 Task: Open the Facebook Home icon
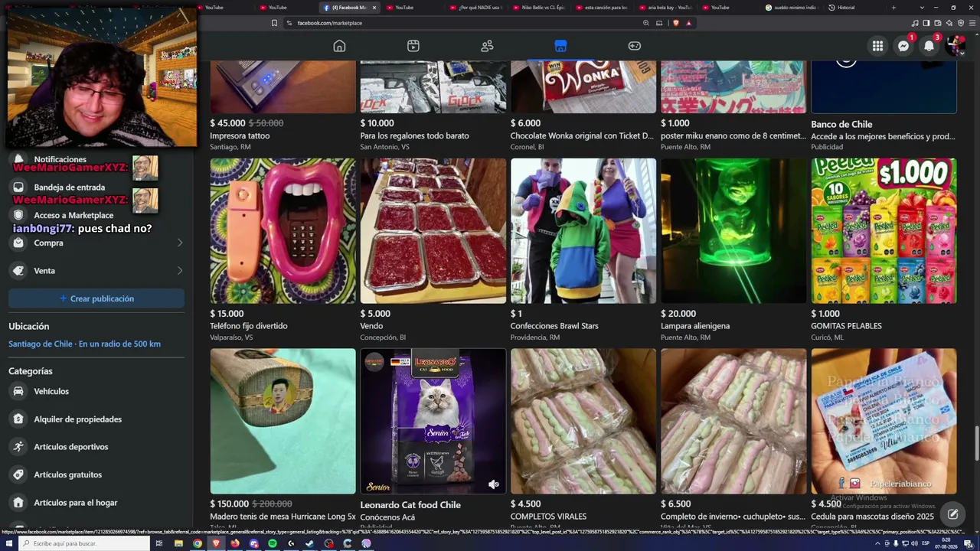pos(339,46)
